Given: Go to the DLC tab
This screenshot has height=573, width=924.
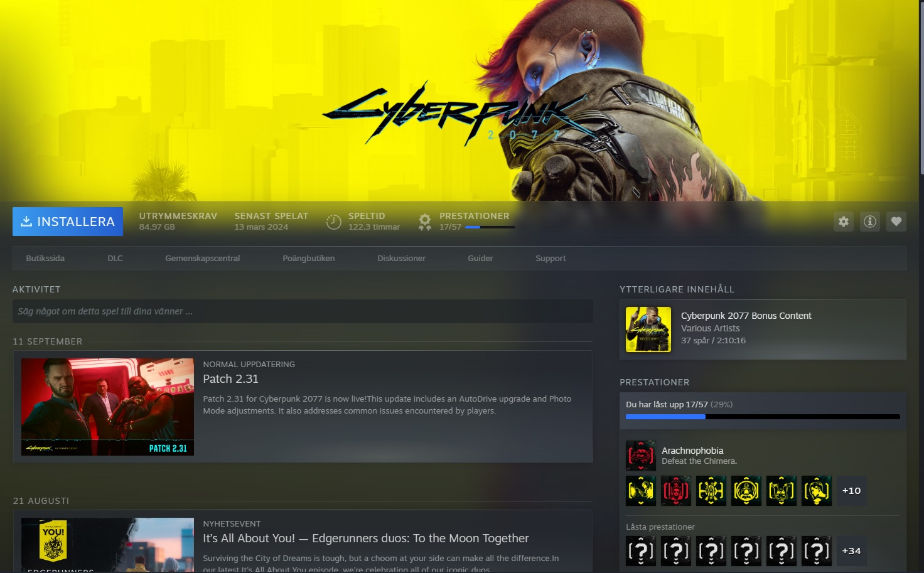Looking at the screenshot, I should point(115,258).
